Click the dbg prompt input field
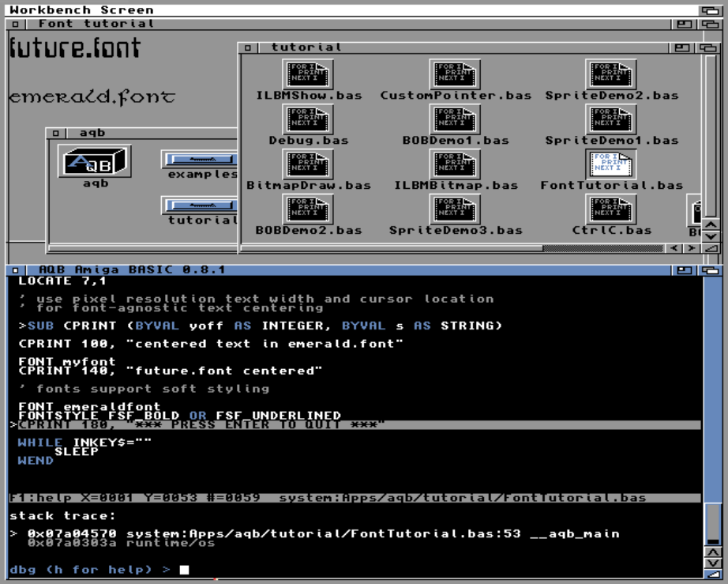This screenshot has height=584, width=728. 184,570
